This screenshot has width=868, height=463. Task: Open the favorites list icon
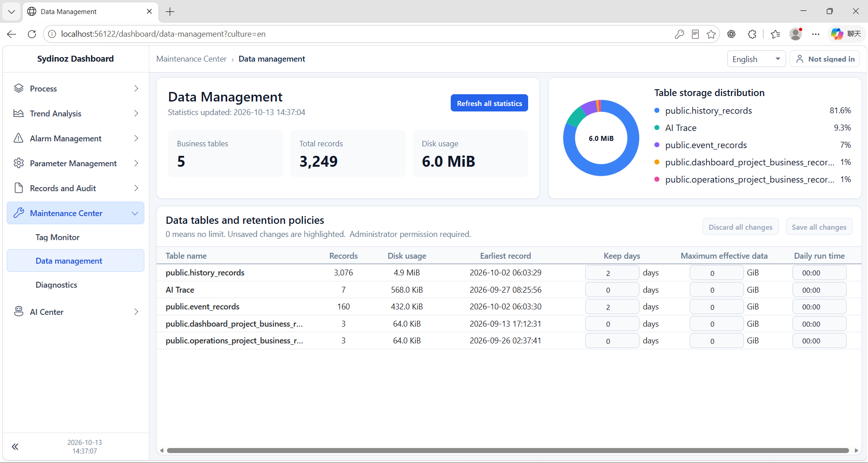click(776, 34)
